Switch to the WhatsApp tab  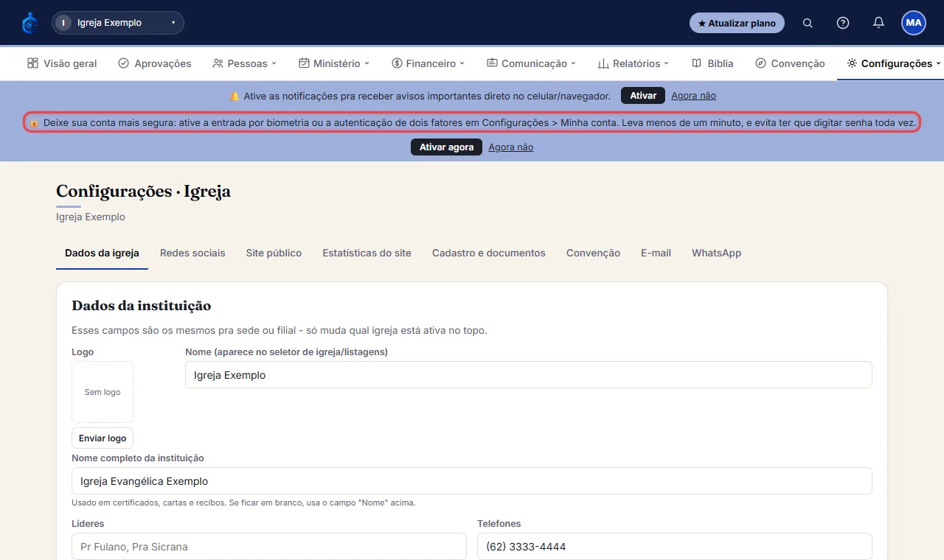716,253
